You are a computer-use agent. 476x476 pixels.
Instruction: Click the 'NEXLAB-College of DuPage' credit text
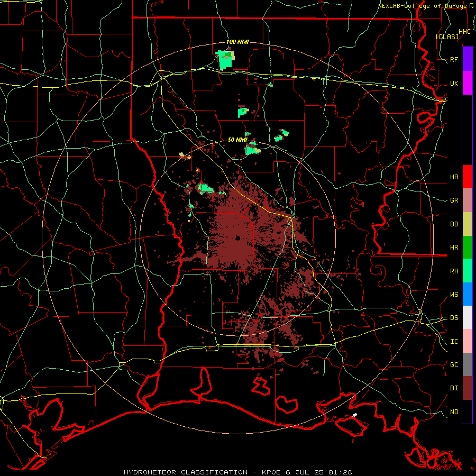[x=422, y=6]
